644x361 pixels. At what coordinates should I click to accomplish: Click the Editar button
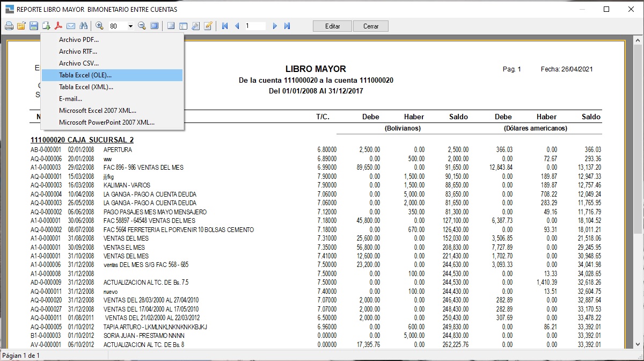(332, 26)
